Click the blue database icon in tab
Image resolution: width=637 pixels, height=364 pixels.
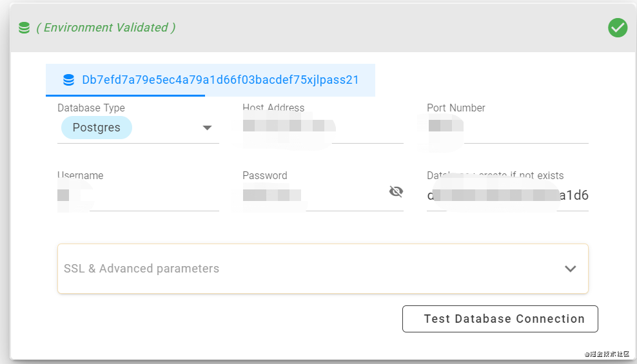(68, 80)
